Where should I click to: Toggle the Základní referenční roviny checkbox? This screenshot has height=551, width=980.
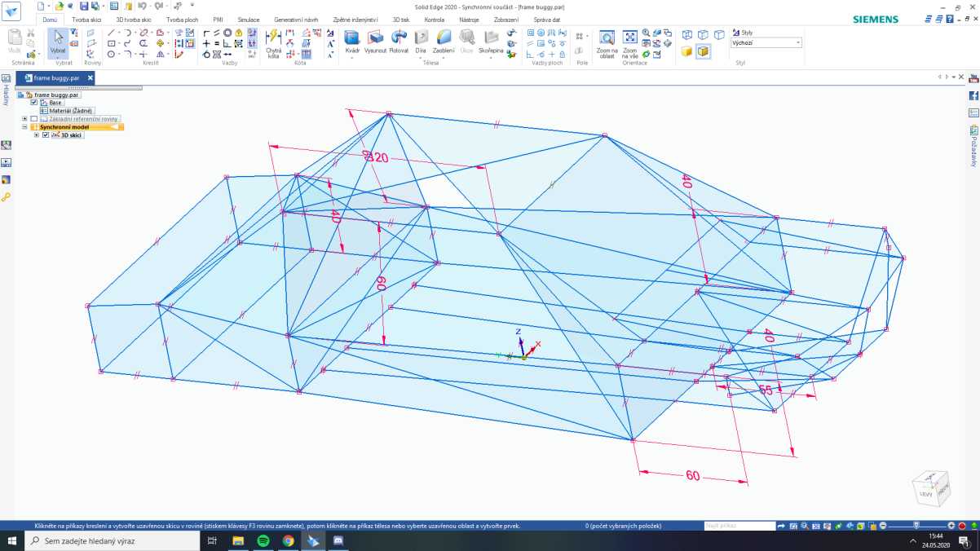[33, 119]
